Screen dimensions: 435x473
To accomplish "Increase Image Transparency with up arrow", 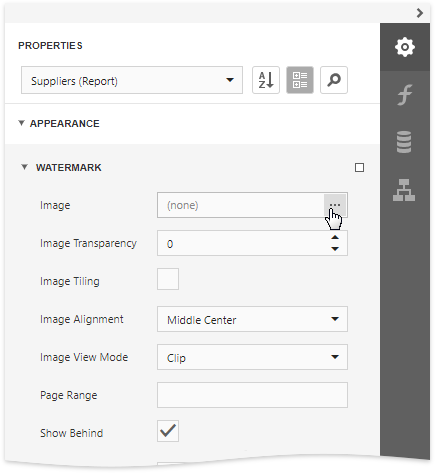I will click(335, 237).
